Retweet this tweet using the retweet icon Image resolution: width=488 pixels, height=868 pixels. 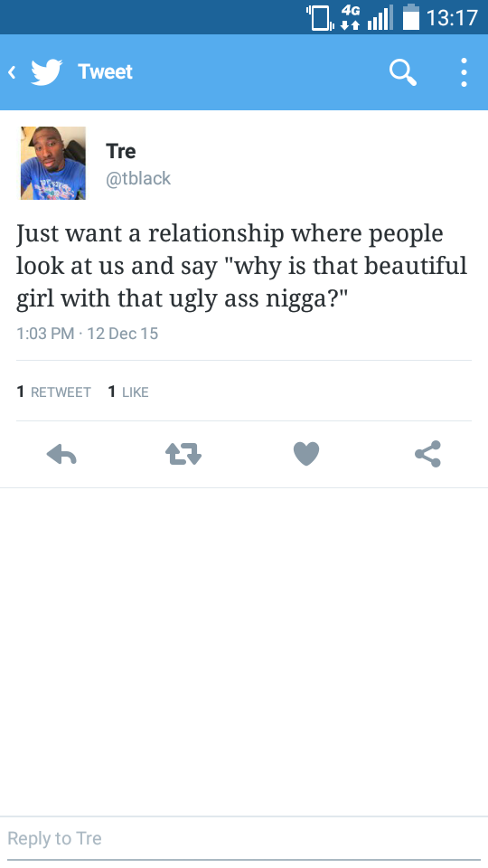tap(183, 455)
